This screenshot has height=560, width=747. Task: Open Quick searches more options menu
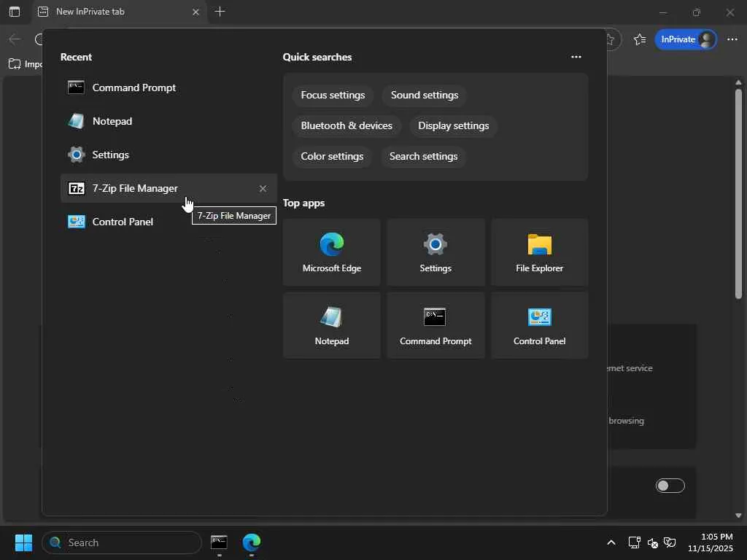576,57
